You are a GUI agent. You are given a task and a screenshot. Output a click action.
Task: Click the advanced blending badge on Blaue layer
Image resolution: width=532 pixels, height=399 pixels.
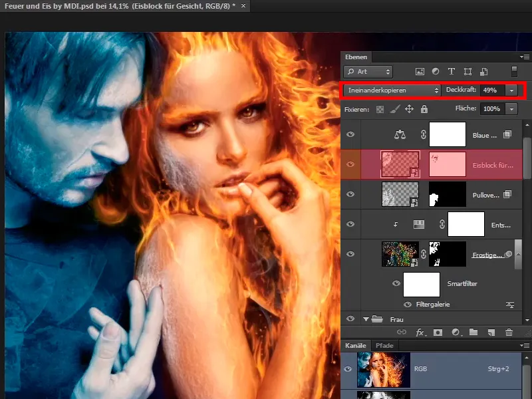[x=507, y=134]
